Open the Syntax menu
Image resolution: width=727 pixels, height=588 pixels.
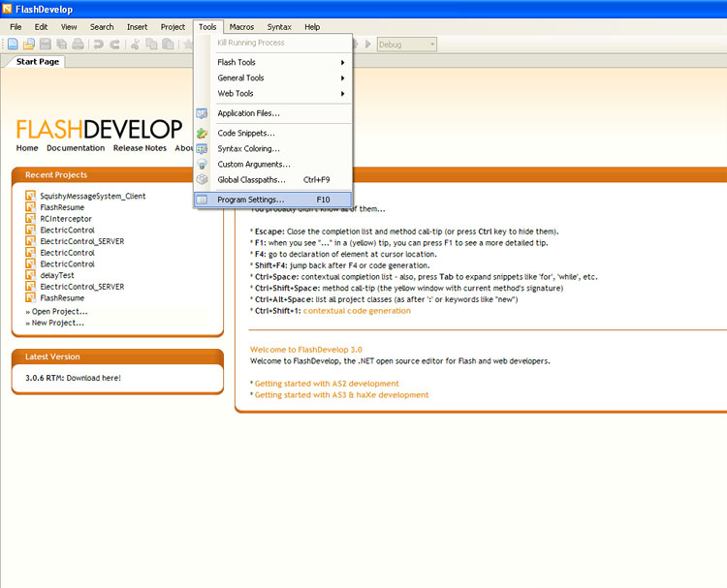click(x=279, y=27)
